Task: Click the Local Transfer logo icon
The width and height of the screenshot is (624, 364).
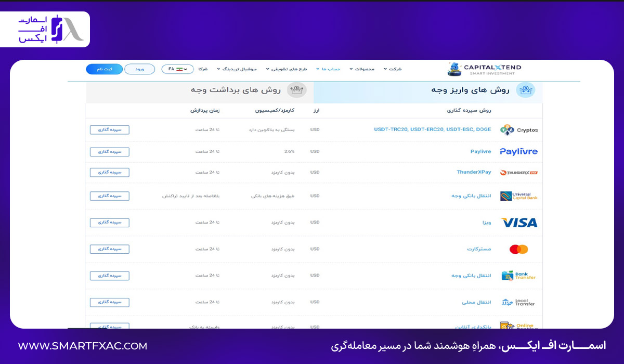Action: click(519, 302)
